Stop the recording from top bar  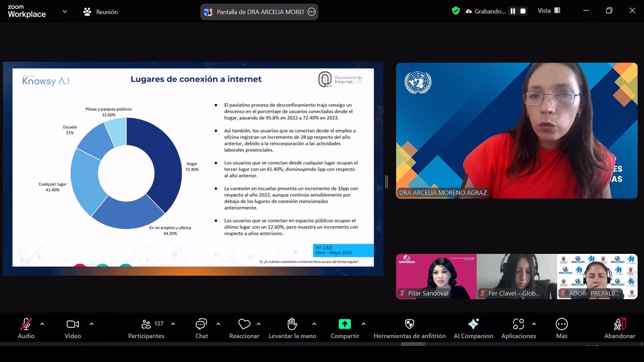pyautogui.click(x=523, y=11)
